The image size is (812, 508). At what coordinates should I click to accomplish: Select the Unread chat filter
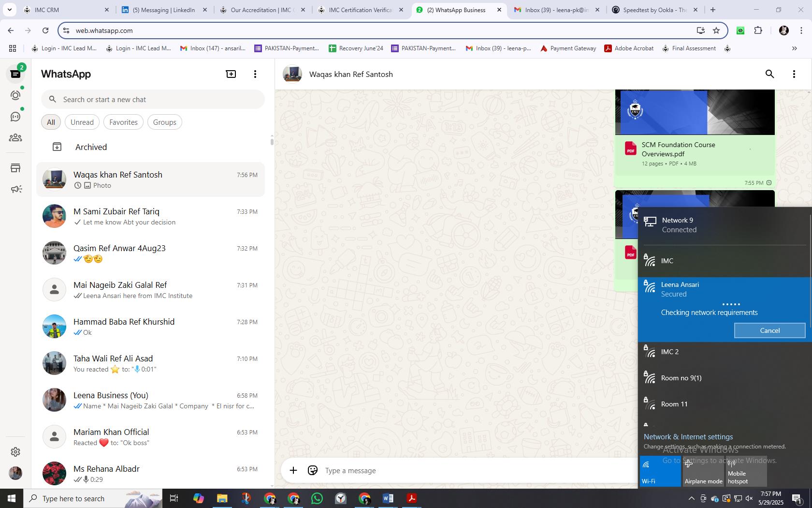pos(82,122)
